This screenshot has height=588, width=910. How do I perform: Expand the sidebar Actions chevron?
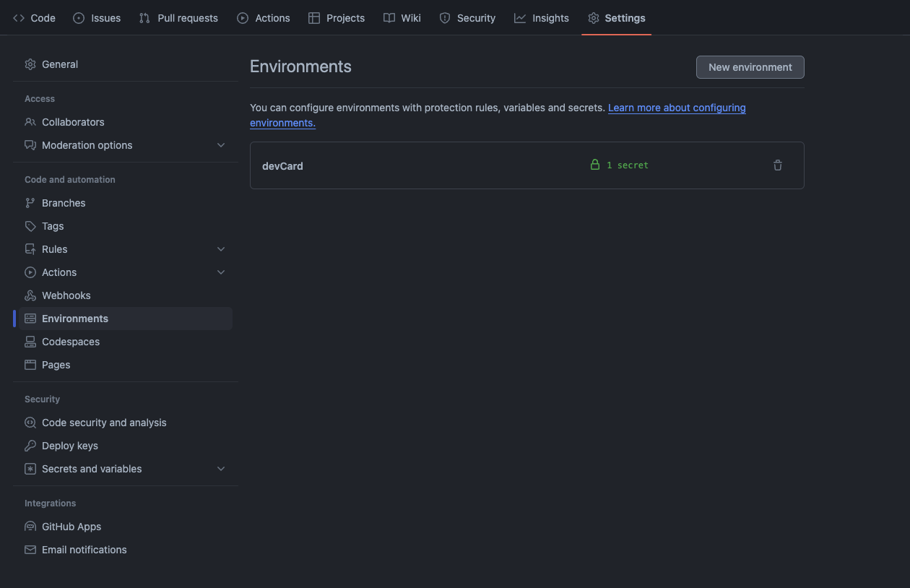pos(221,272)
